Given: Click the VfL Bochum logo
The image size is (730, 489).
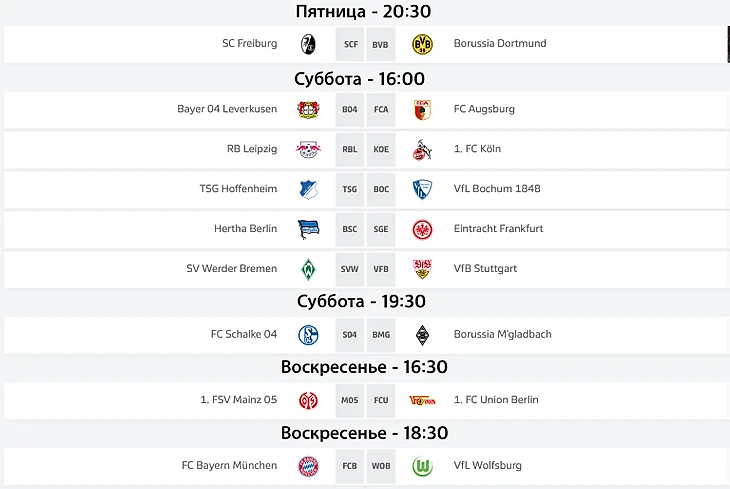Looking at the screenshot, I should click(x=422, y=189).
